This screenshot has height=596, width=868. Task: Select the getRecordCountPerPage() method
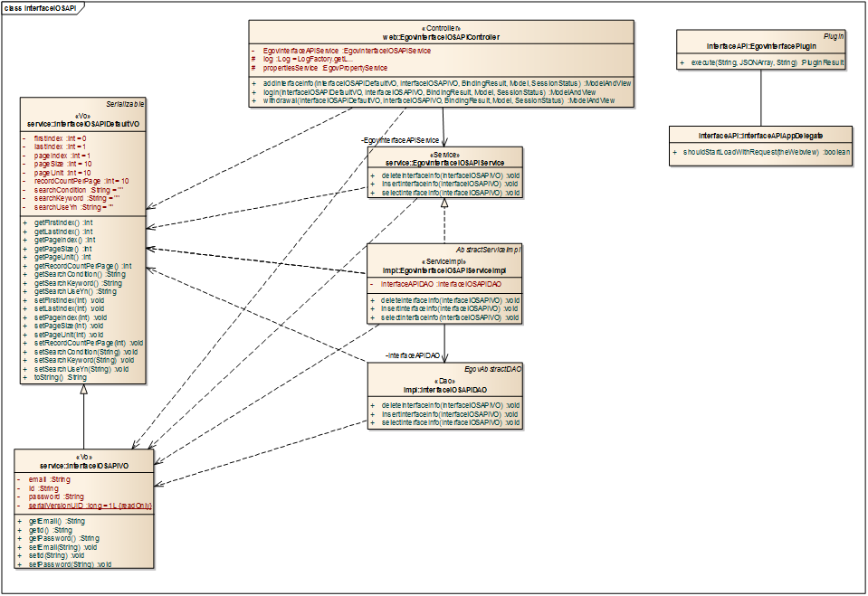pos(82,266)
